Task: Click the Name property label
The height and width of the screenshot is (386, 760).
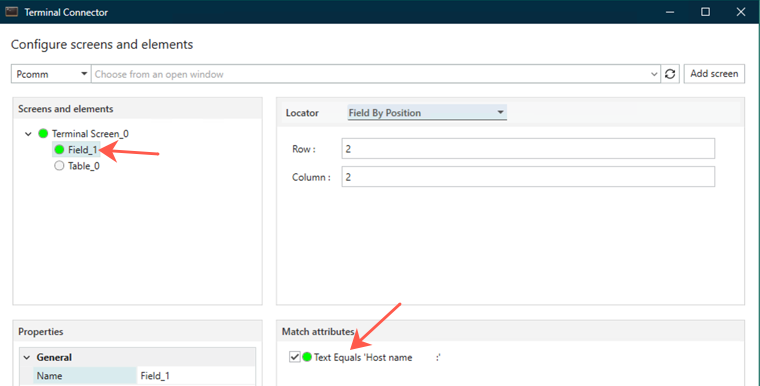Action: click(x=49, y=376)
